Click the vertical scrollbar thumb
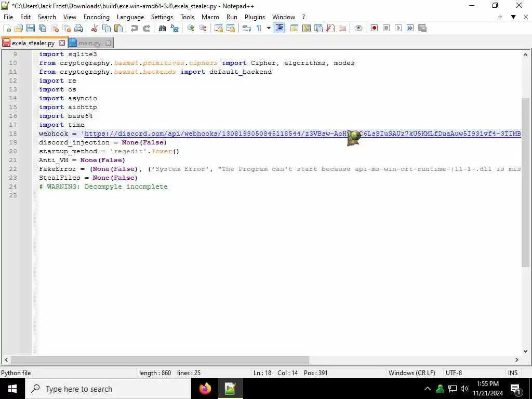The image size is (532, 399). (x=525, y=182)
